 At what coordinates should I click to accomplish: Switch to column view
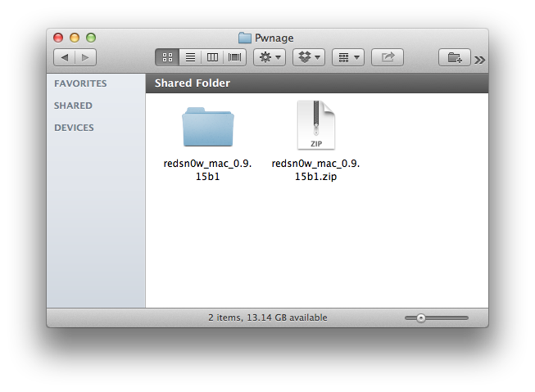tap(212, 57)
